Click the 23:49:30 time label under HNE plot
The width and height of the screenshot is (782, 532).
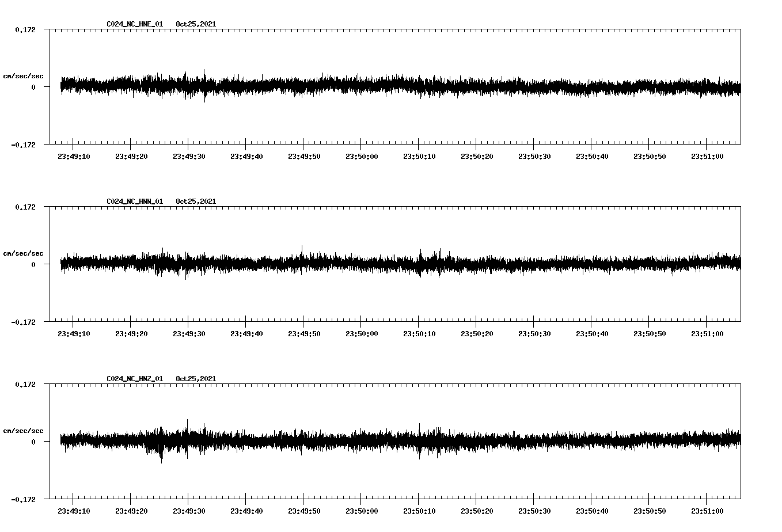[188, 156]
